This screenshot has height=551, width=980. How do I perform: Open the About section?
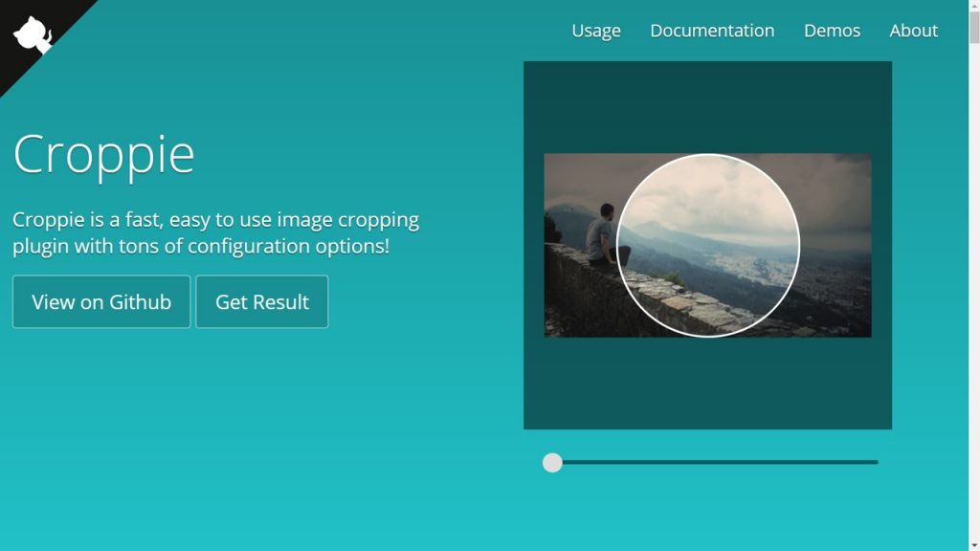pyautogui.click(x=913, y=31)
